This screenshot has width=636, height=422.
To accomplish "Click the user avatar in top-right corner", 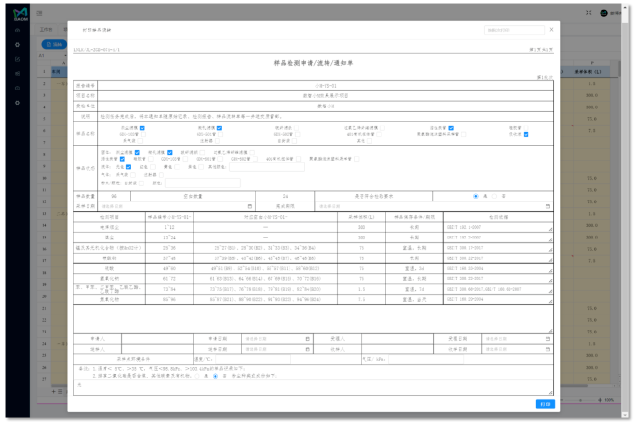I will click(603, 13).
